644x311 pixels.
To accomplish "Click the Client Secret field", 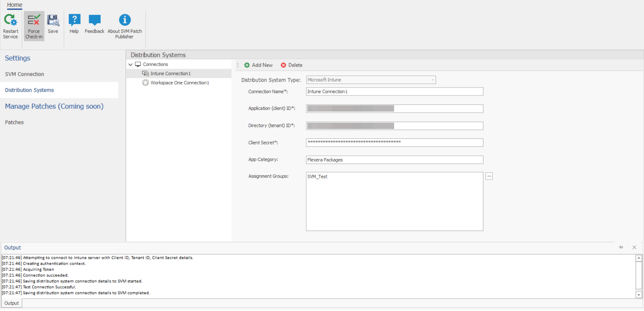I will [x=394, y=142].
